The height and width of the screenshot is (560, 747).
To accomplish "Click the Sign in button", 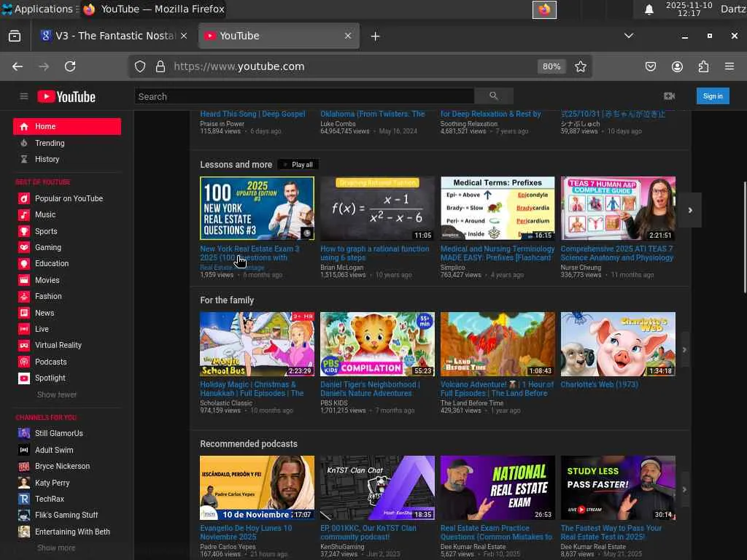I will point(713,96).
